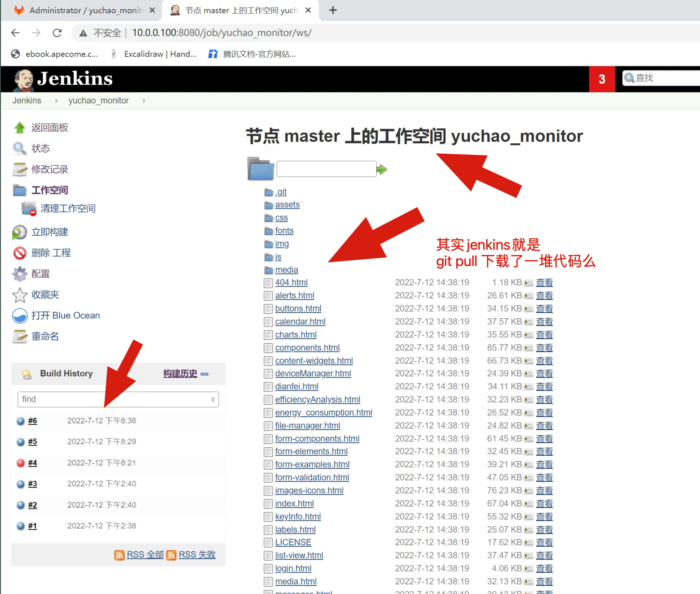
Task: Expand breadcrumb chevron after Jenkins
Action: point(56,101)
